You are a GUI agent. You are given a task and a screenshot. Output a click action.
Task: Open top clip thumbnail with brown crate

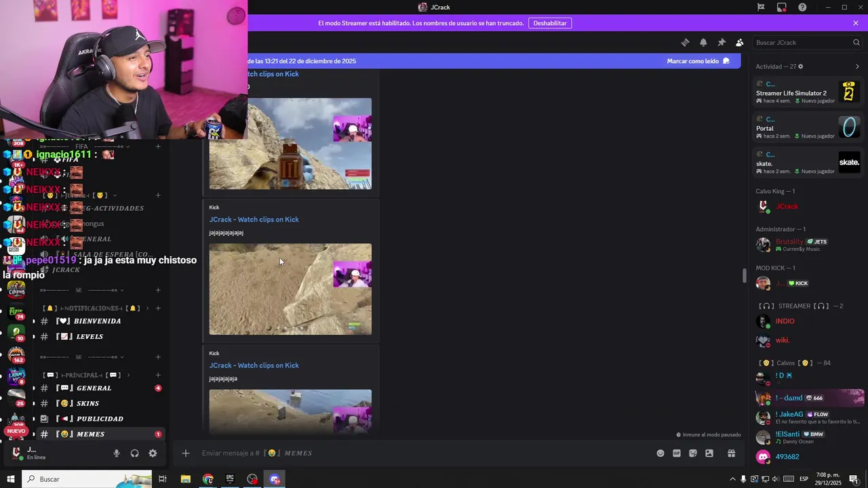(290, 144)
